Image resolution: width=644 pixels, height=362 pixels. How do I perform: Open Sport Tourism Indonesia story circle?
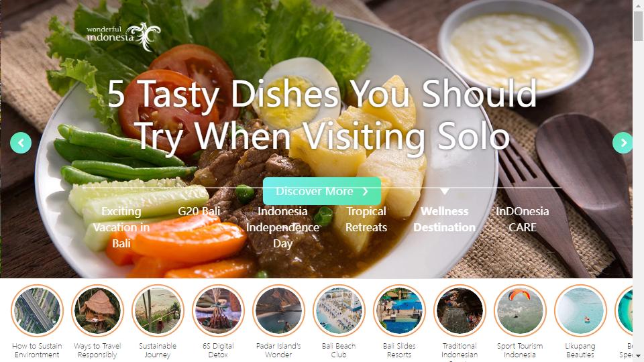[520, 310]
